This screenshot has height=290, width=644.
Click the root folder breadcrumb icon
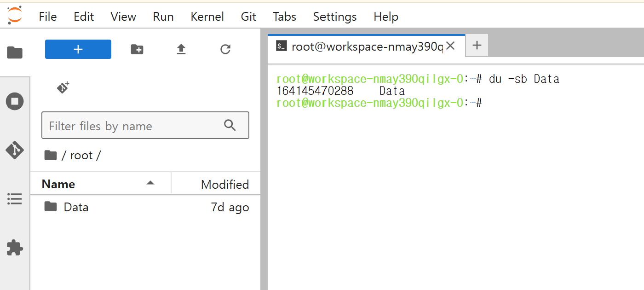point(51,156)
